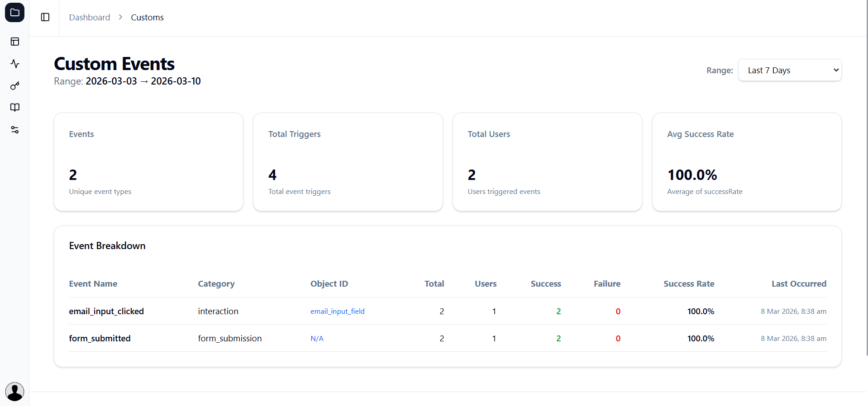Click the Event Breakdown section title
The image size is (868, 406).
[x=107, y=245]
